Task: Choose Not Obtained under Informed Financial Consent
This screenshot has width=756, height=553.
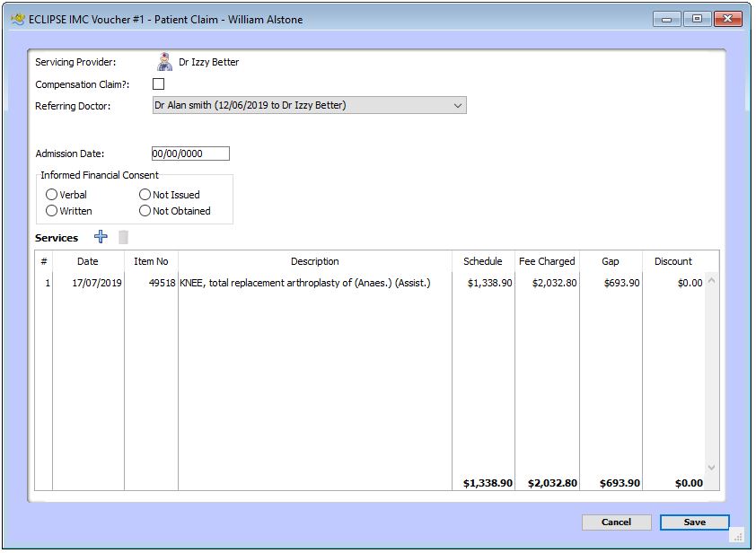Action: [145, 211]
